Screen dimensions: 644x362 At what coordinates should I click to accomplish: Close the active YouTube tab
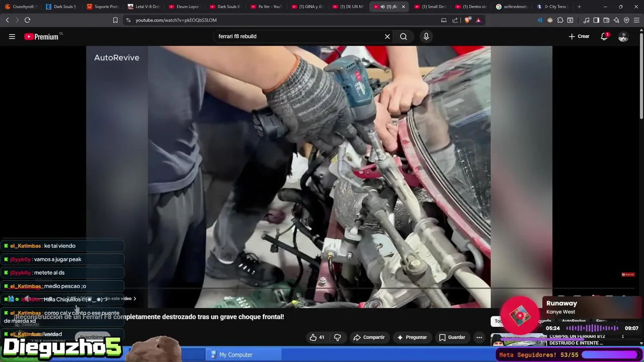403,7
